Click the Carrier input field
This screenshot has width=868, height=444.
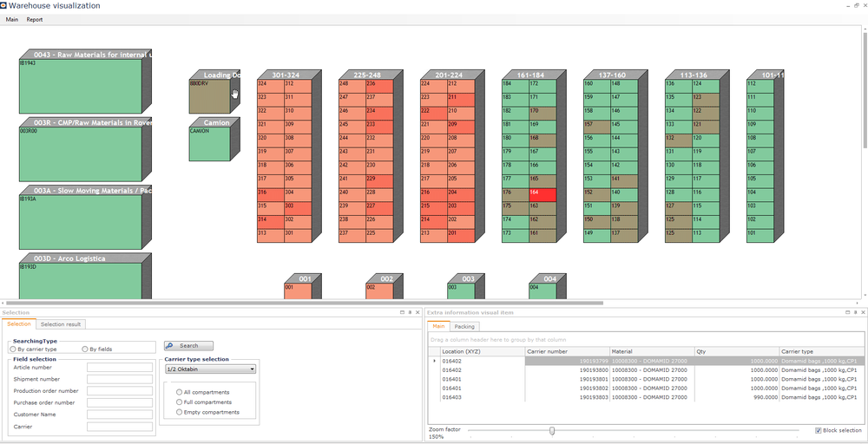pyautogui.click(x=120, y=427)
